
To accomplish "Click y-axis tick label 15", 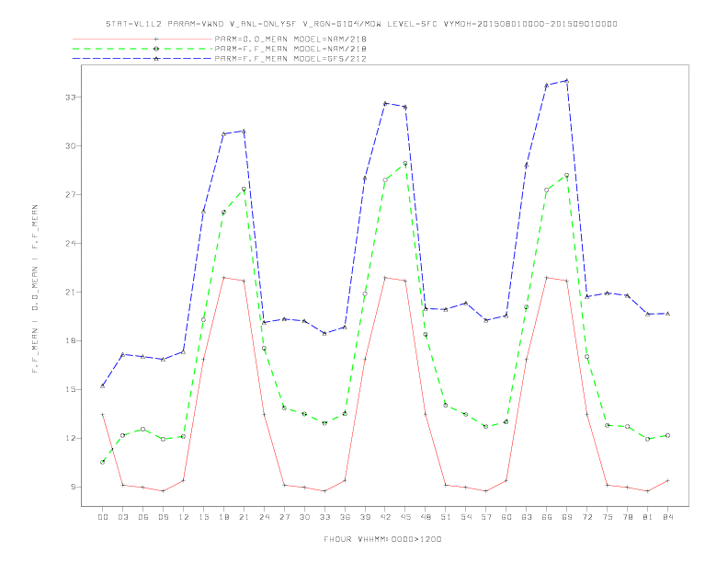I will tap(71, 390).
